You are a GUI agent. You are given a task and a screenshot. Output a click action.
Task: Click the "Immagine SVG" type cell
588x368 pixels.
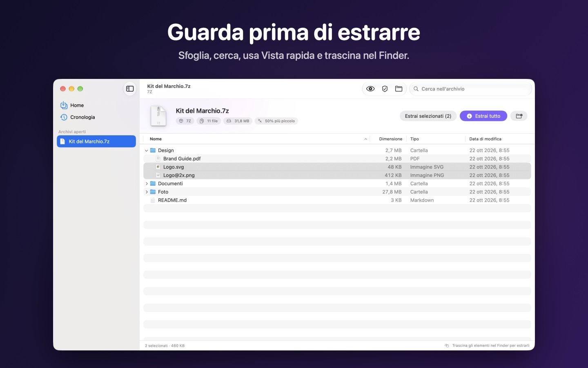[x=427, y=167]
